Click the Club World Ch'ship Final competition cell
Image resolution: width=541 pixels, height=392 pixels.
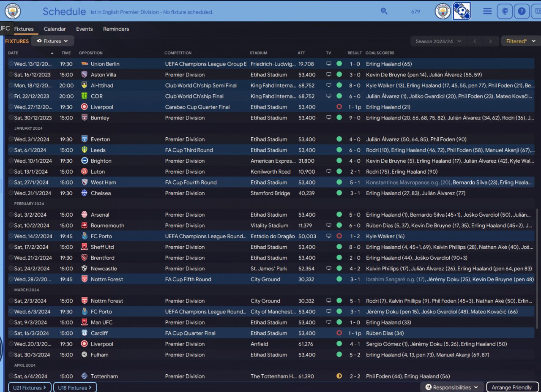click(x=195, y=96)
